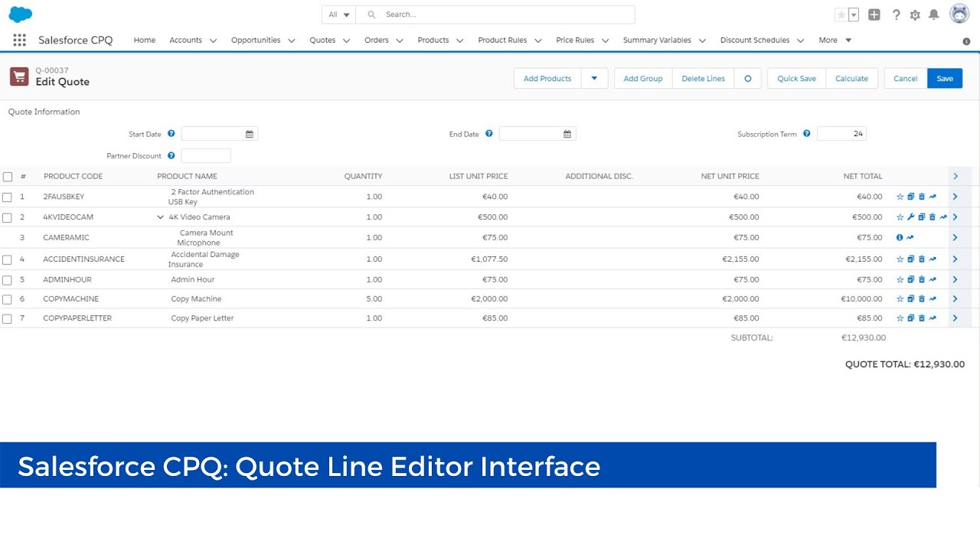Select the 4KVIDEOCAM line checkbox

tap(7, 218)
